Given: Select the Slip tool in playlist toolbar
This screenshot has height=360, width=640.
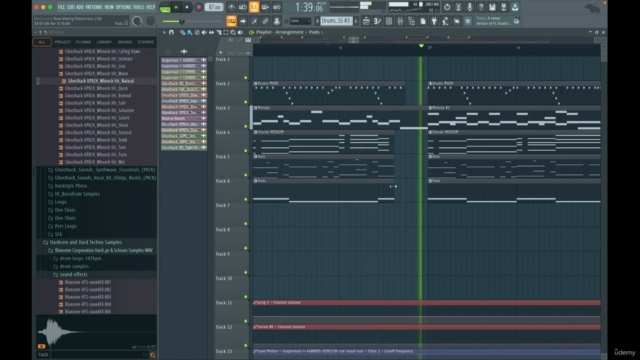Looking at the screenshot, I should 211,32.
